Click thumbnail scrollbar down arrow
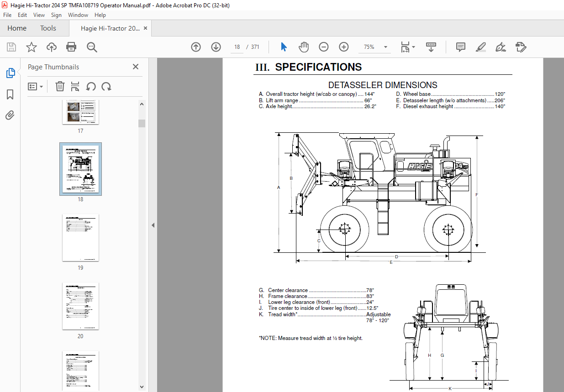This screenshot has width=564, height=392. 142,387
